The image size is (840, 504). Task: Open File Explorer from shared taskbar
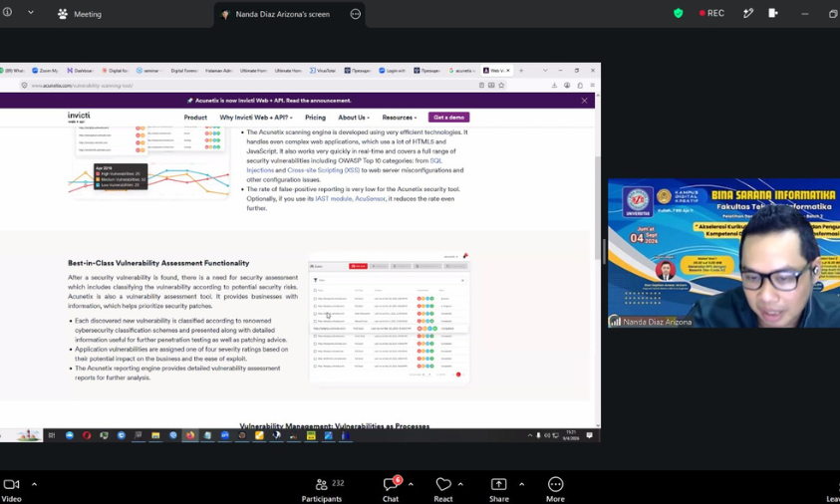155,435
